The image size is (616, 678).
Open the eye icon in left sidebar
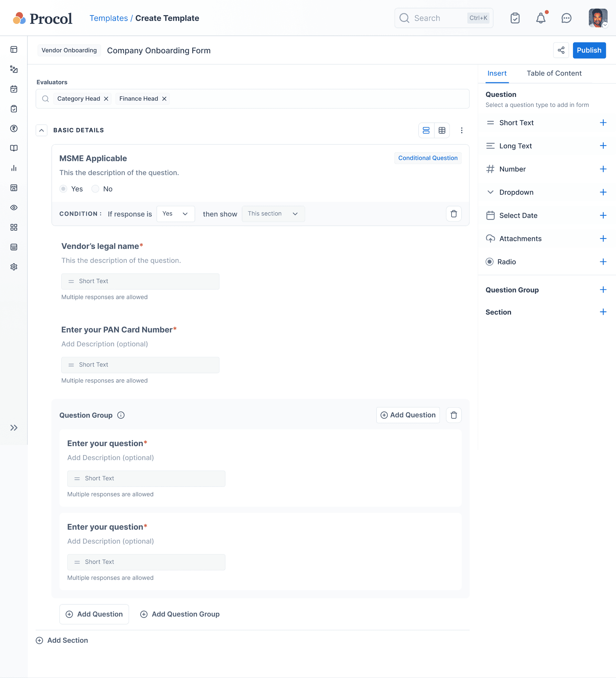(x=14, y=207)
